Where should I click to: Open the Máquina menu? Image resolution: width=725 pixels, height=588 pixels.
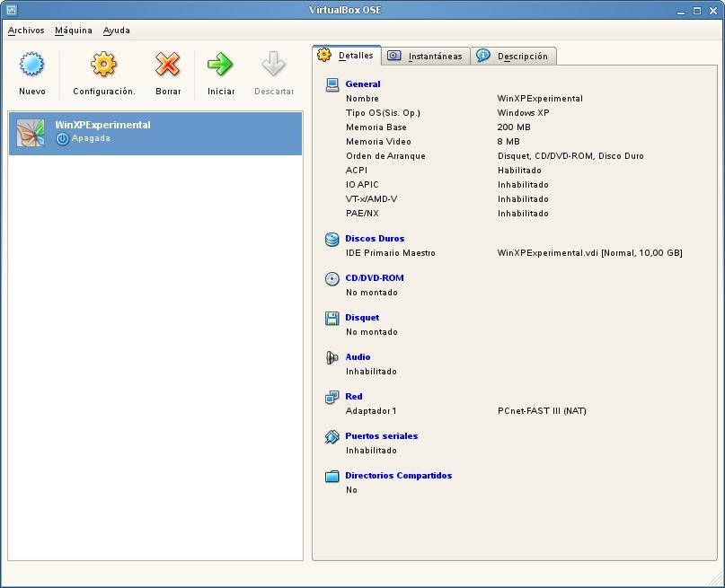(74, 31)
